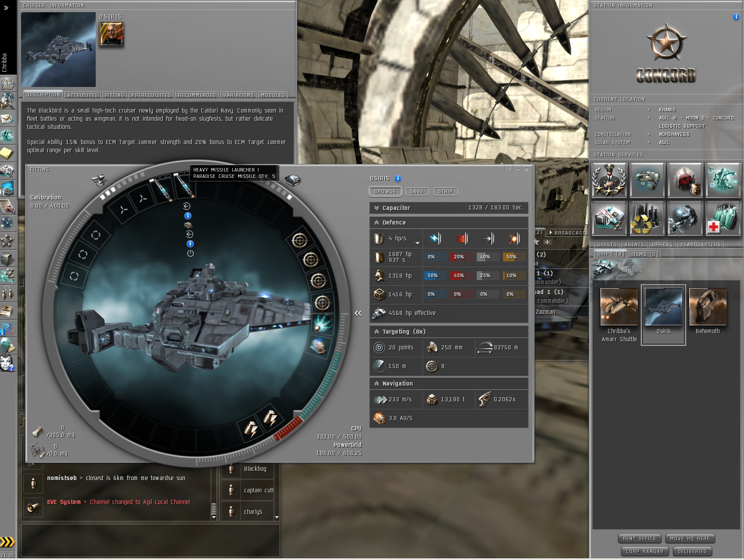Image resolution: width=744 pixels, height=560 pixels.
Task: Click the Save fitting button
Action: click(x=417, y=191)
